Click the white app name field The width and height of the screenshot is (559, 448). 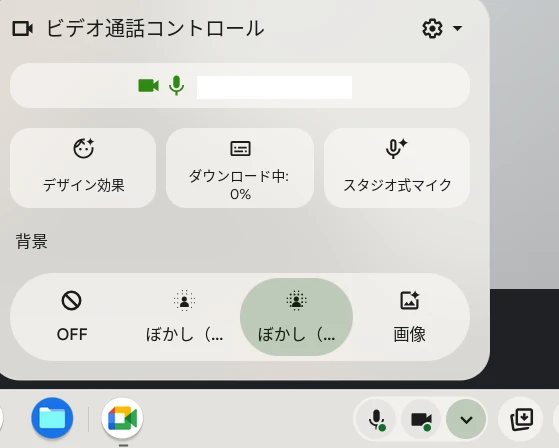coord(275,87)
